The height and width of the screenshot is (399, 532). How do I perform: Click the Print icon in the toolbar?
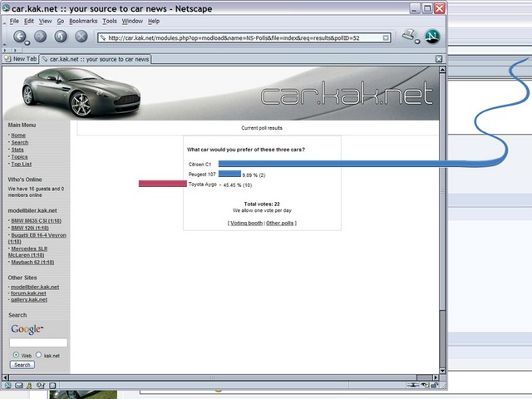(x=408, y=35)
